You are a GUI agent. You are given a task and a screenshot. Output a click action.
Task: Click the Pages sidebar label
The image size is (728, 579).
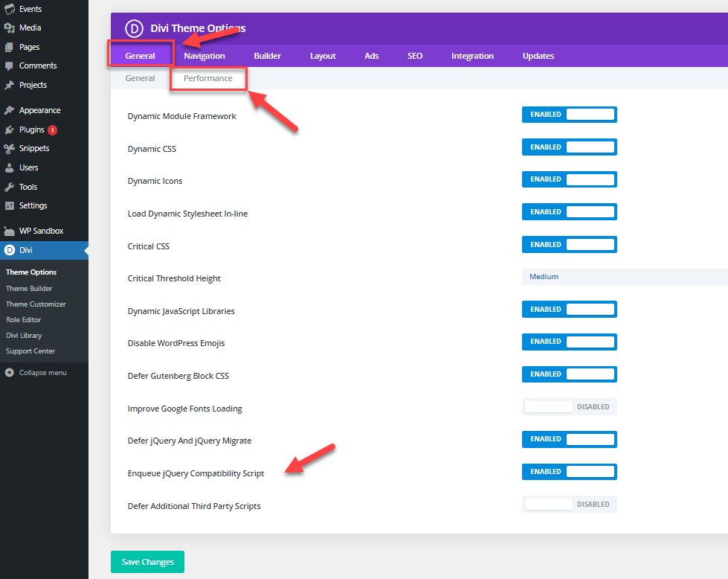point(29,47)
